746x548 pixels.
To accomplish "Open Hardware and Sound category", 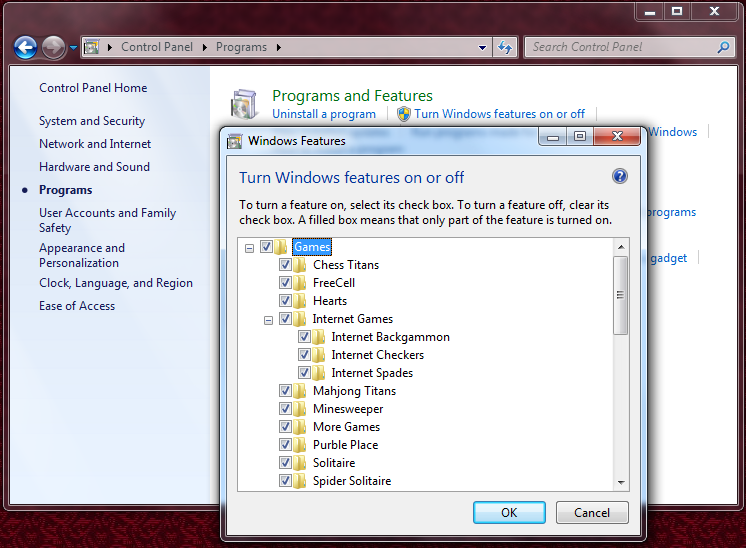I will [94, 166].
